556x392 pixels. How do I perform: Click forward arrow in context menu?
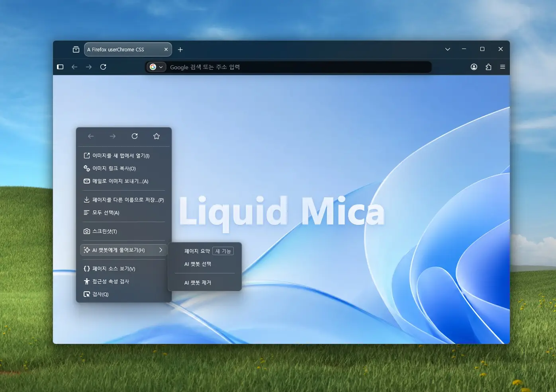coord(113,136)
